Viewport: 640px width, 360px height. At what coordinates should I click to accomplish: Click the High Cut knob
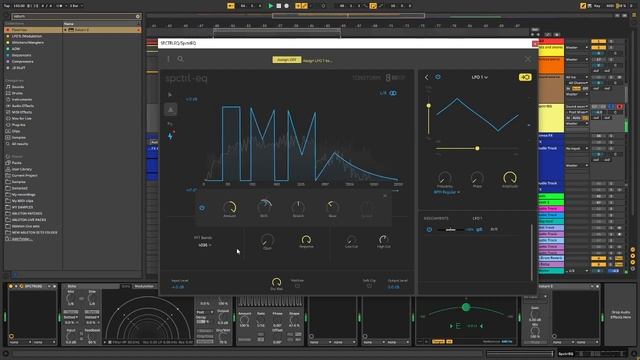coord(384,239)
